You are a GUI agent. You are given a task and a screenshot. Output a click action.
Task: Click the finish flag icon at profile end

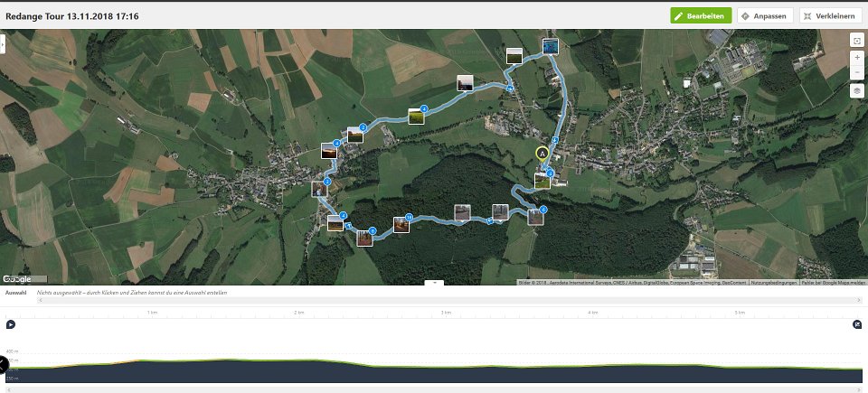point(857,324)
